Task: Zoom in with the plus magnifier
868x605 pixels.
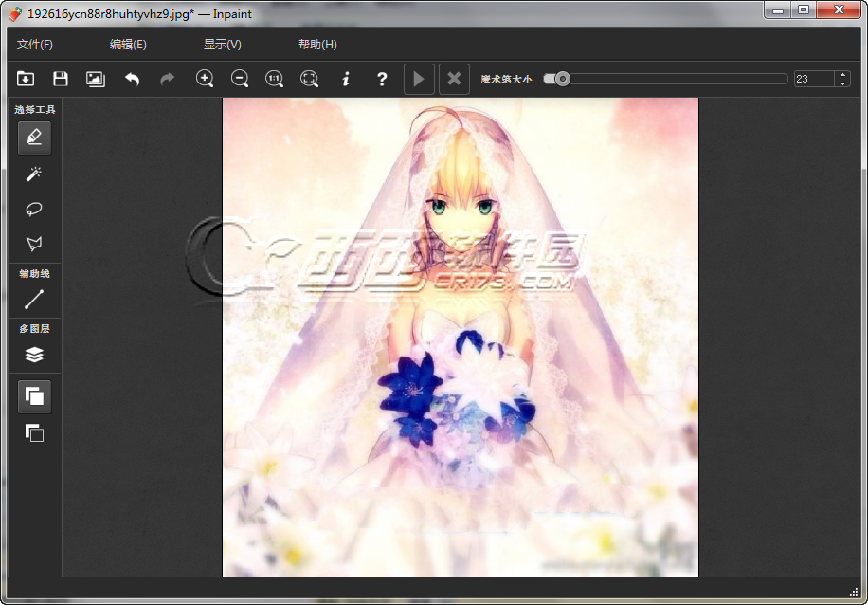Action: pos(205,79)
